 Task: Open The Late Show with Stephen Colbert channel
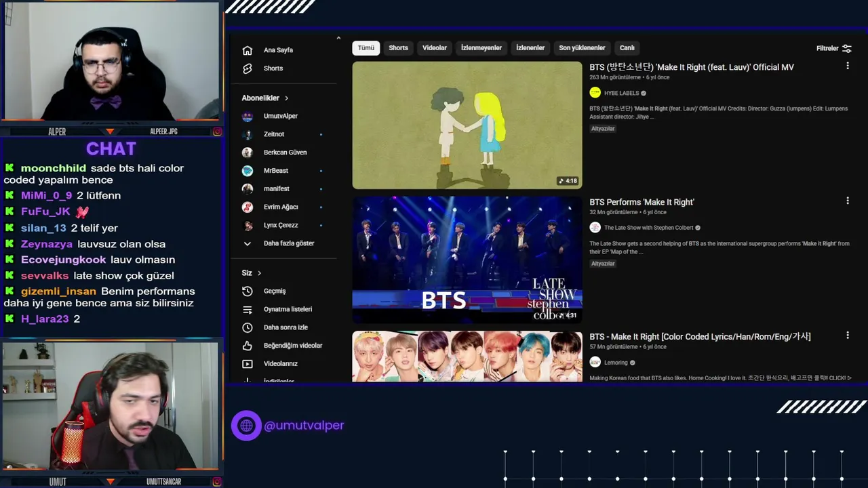(x=648, y=228)
